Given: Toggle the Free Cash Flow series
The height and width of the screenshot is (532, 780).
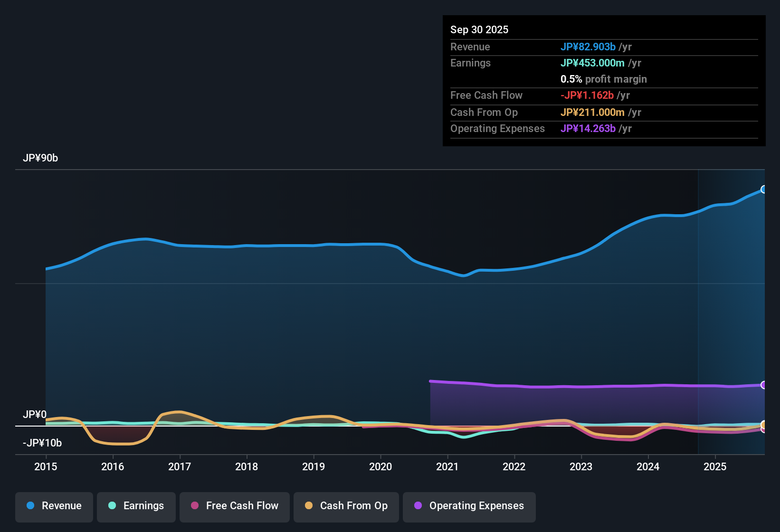Looking at the screenshot, I should 234,506.
